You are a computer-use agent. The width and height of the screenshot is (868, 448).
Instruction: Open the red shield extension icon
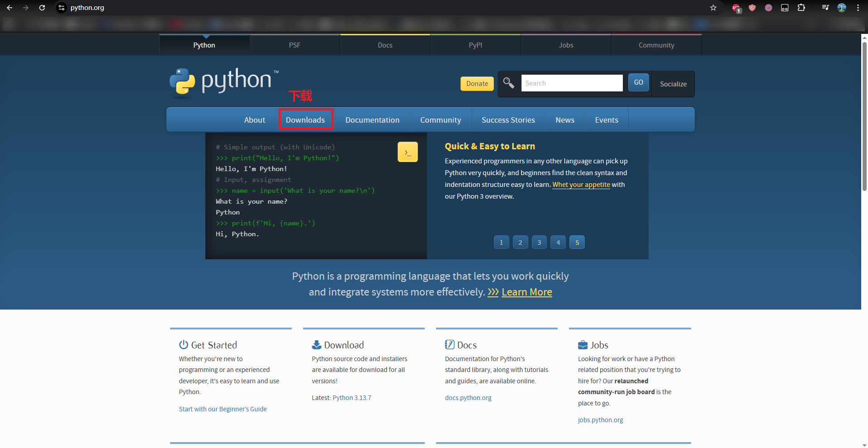[x=752, y=8]
